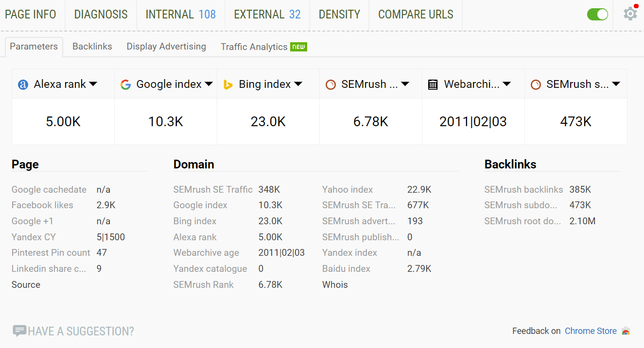Select the DENSITY tab
Image resolution: width=644 pixels, height=348 pixels.
tap(339, 14)
